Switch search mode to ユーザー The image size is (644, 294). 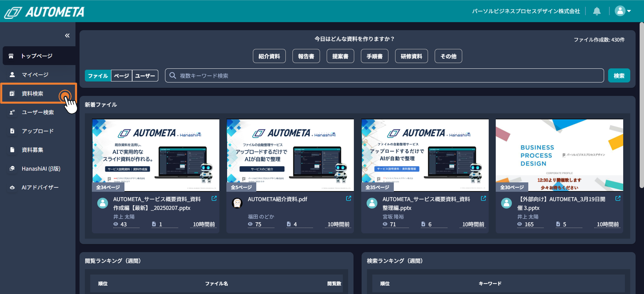(145, 76)
